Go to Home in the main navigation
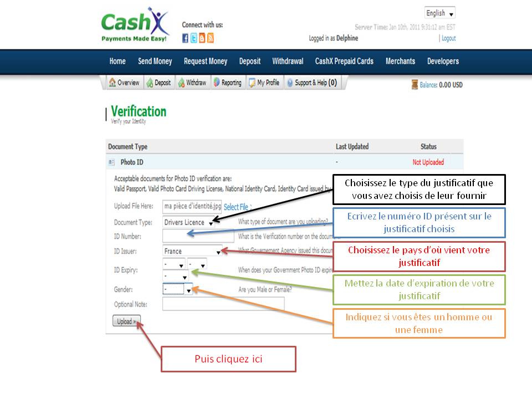The height and width of the screenshot is (399, 532). [117, 62]
